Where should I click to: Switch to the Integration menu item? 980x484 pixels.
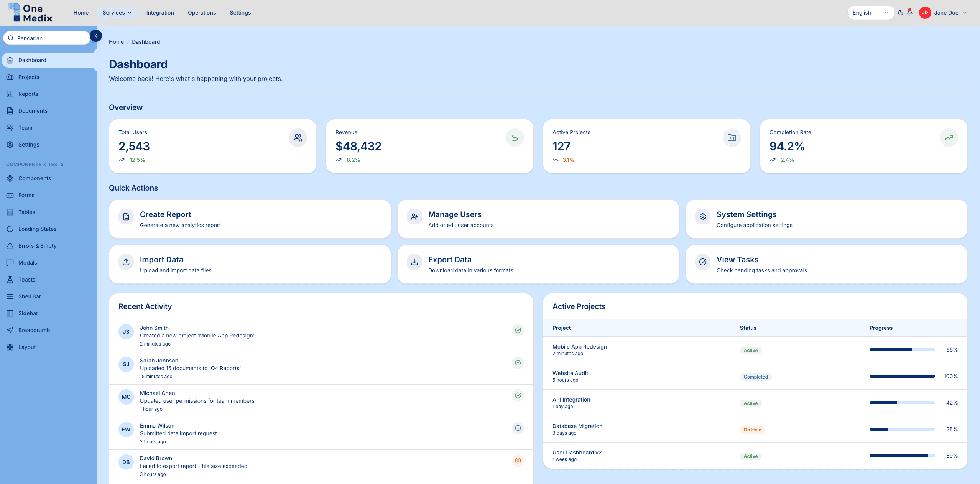pyautogui.click(x=160, y=12)
